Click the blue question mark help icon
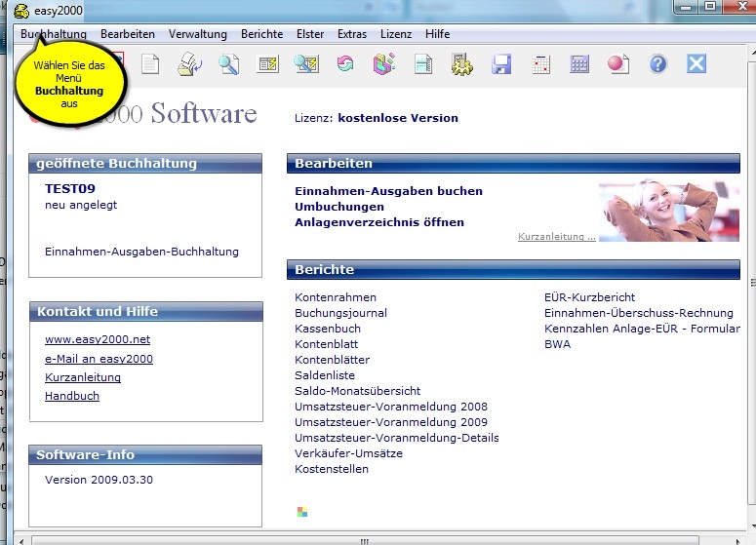Image resolution: width=756 pixels, height=545 pixels. 657,63
